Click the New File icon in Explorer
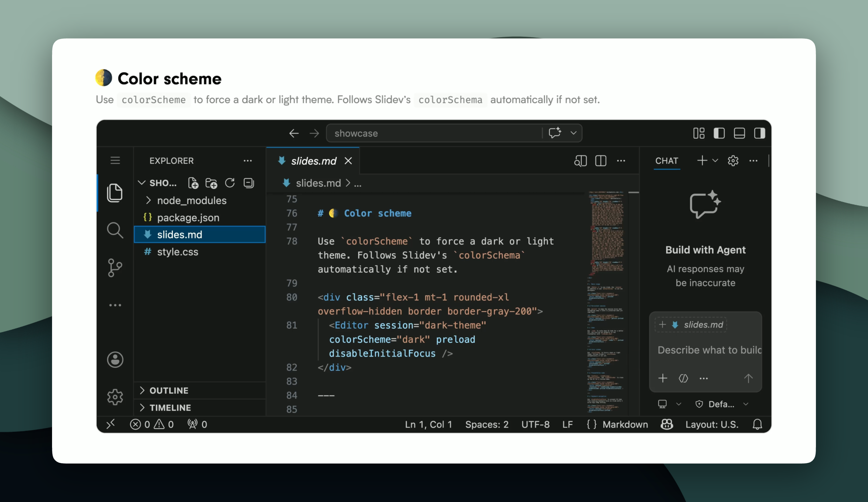This screenshot has width=868, height=502. tap(193, 183)
